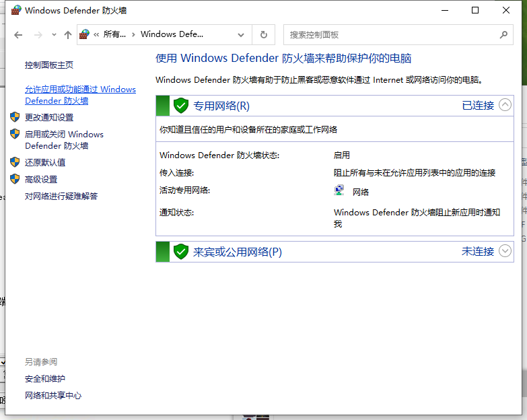Open the address bar history dropdown
The image size is (527, 420).
[x=241, y=35]
